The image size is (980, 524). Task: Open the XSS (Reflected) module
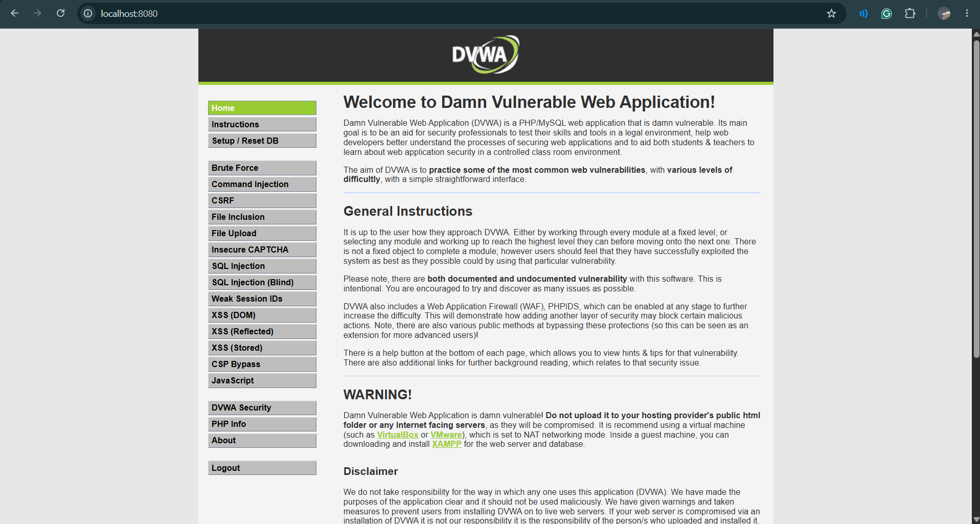point(262,331)
